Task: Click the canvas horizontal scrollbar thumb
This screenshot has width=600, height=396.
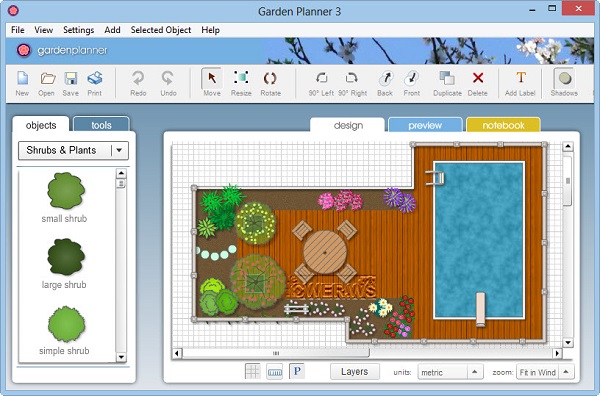Action: [276, 353]
